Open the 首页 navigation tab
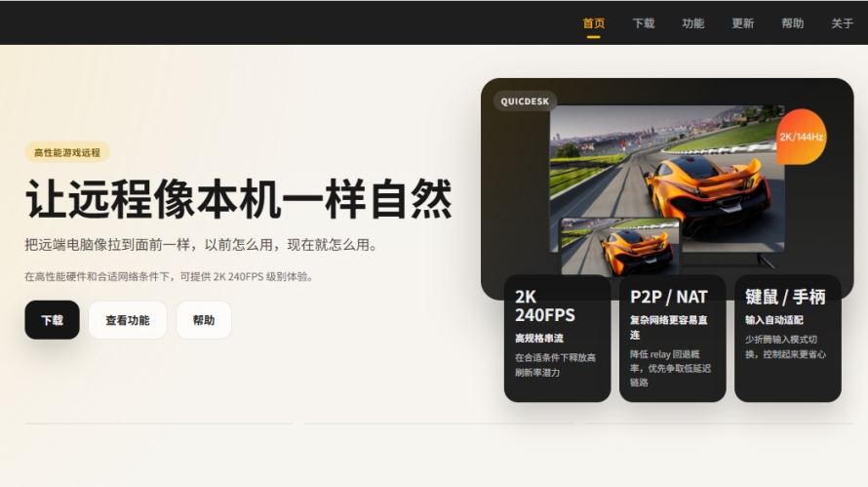868x487 pixels. [x=593, y=23]
